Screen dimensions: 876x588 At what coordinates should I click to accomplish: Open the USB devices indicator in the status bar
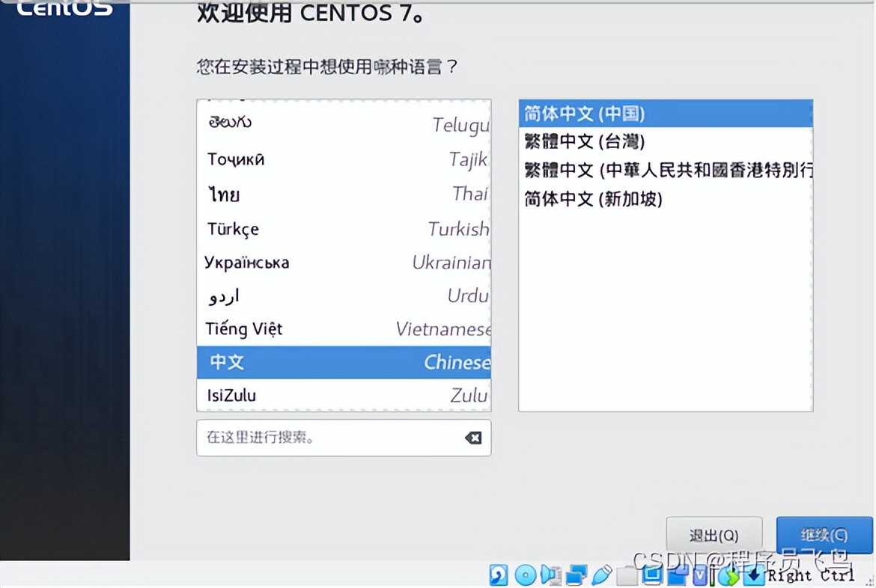602,575
